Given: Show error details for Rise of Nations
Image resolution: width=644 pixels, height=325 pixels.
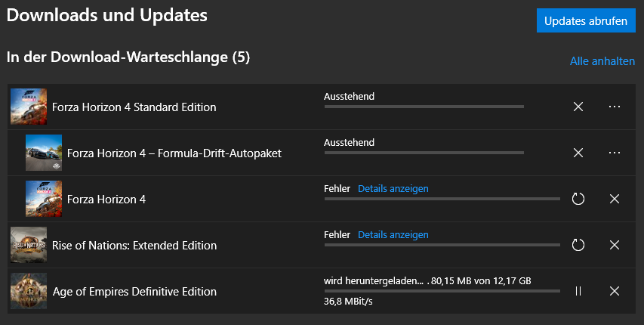Looking at the screenshot, I should (x=393, y=234).
